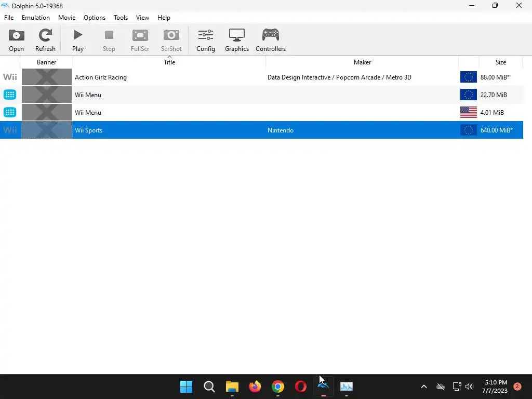Launch Firefox from the taskbar
The height and width of the screenshot is (399, 532).
(255, 387)
